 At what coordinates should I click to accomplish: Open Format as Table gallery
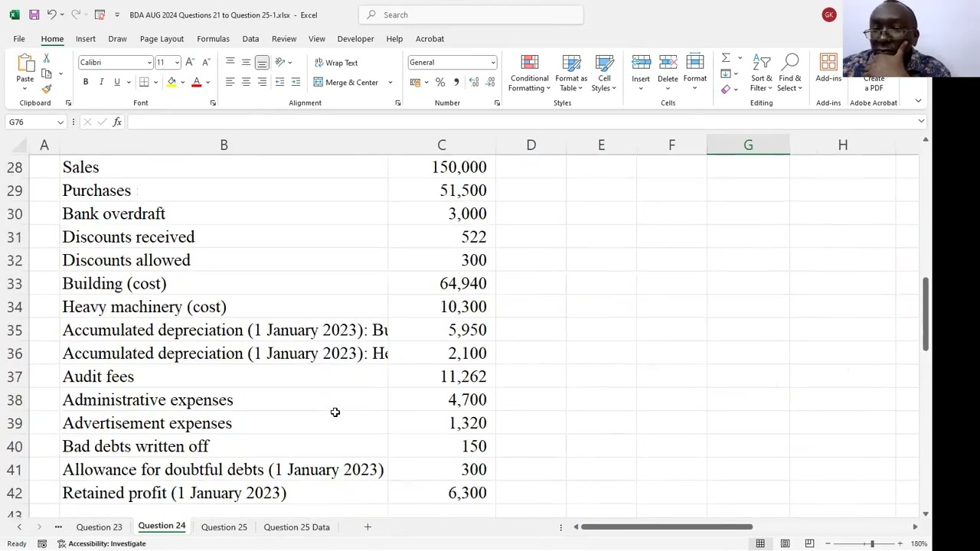tap(571, 73)
